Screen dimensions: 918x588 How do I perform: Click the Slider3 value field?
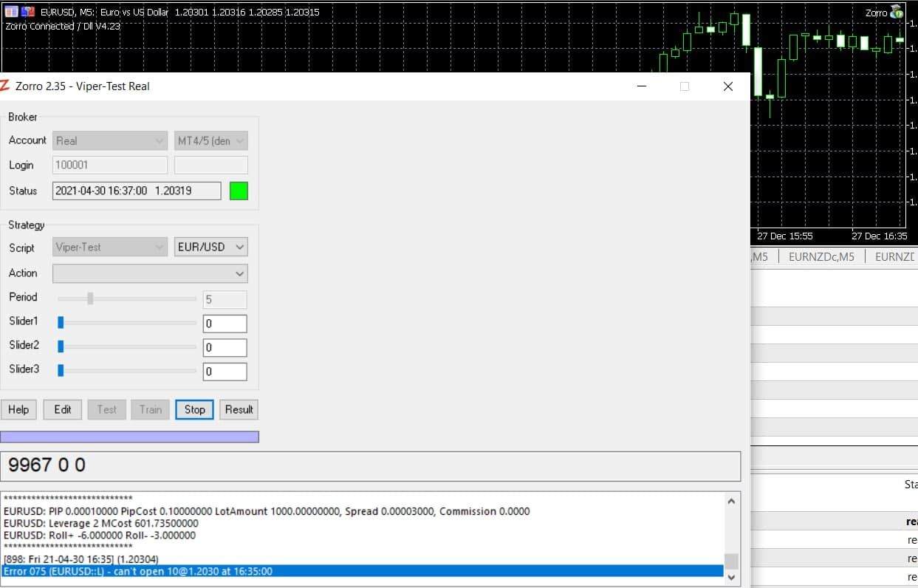point(225,372)
